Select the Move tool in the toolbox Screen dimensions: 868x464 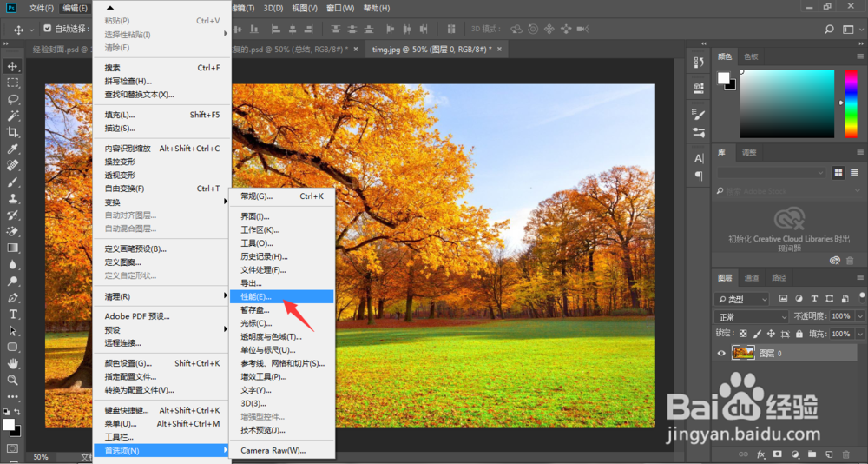13,67
